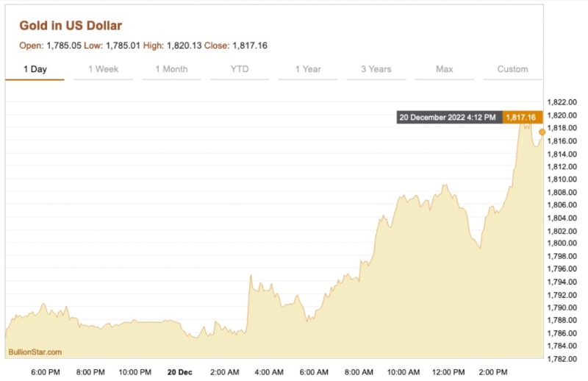This screenshot has width=588, height=381.
Task: Click the Close value 1,817.16 in header
Action: point(250,46)
